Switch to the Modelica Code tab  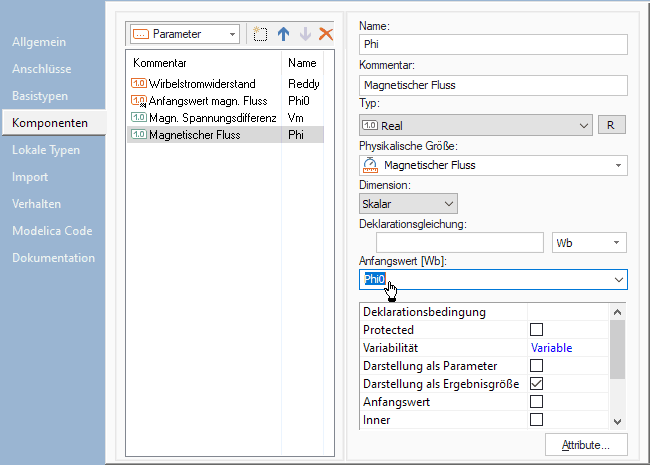(52, 231)
